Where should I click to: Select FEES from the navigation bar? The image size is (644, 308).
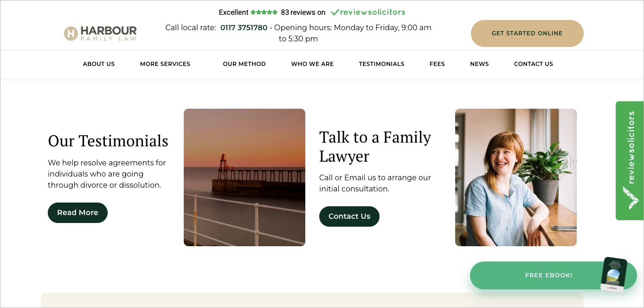pyautogui.click(x=437, y=64)
